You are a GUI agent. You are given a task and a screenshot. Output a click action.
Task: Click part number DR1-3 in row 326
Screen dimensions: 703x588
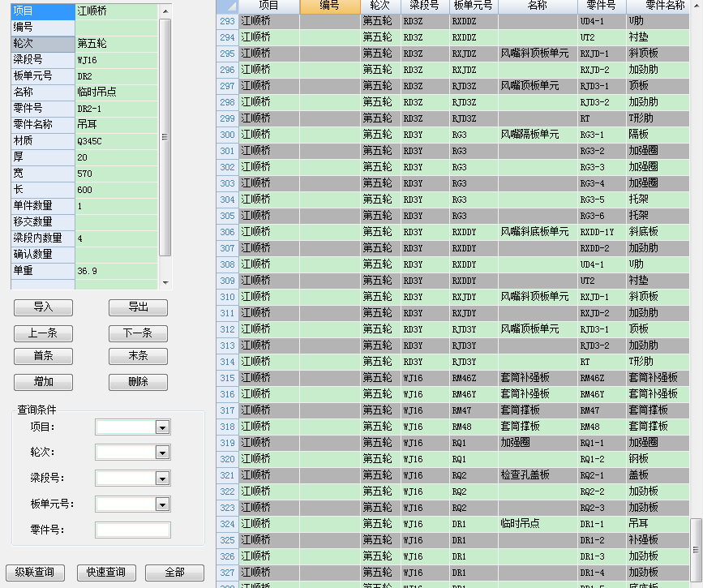(602, 556)
